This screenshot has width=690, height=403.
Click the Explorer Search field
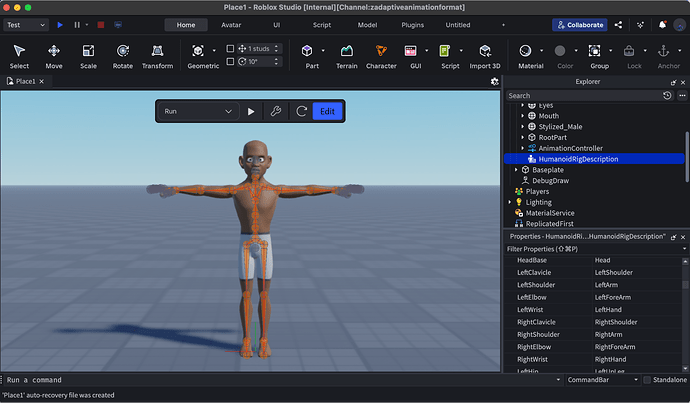(582, 95)
